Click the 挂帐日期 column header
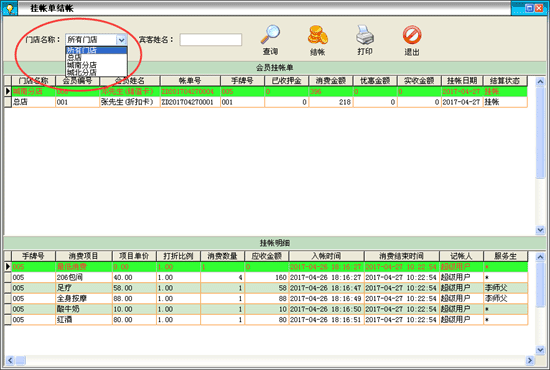 462,81
